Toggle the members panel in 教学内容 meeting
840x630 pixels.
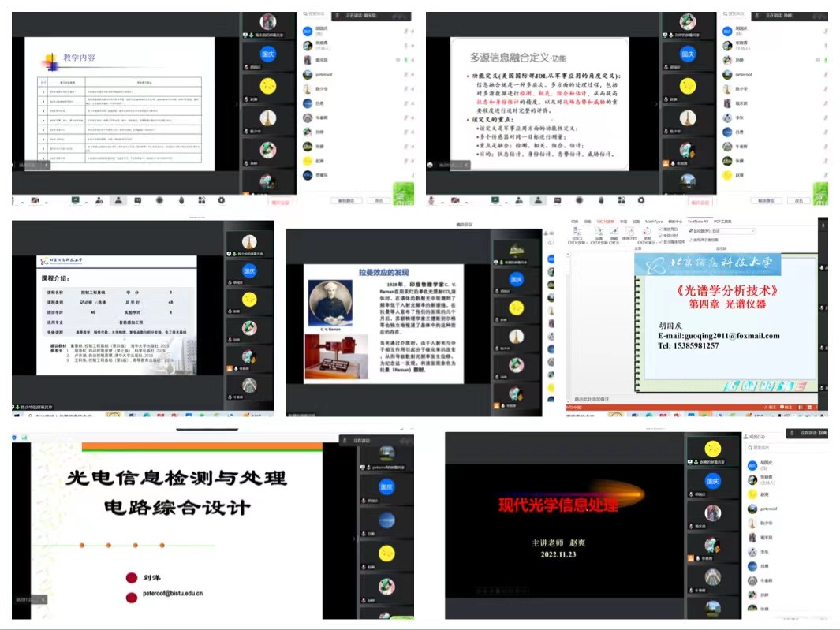pos(118,200)
